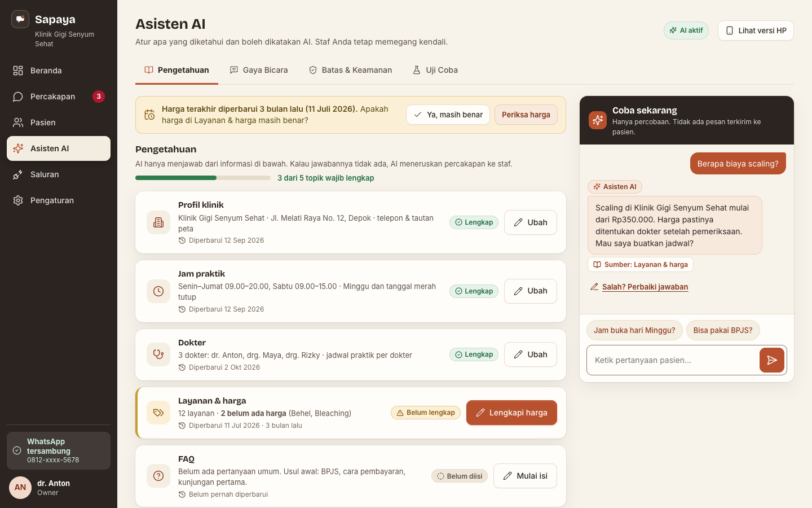Image resolution: width=812 pixels, height=508 pixels.
Task: Click the Sapaya logo icon
Action: (x=20, y=19)
